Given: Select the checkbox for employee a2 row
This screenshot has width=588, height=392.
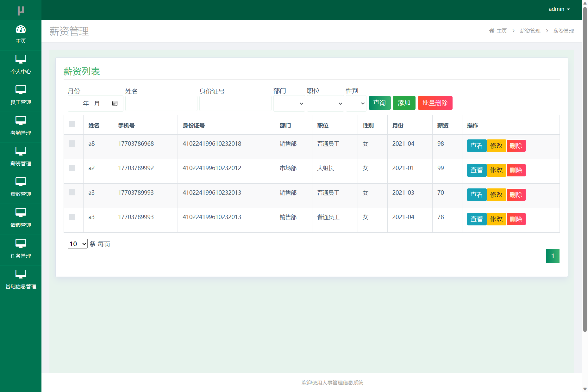Looking at the screenshot, I should point(72,168).
